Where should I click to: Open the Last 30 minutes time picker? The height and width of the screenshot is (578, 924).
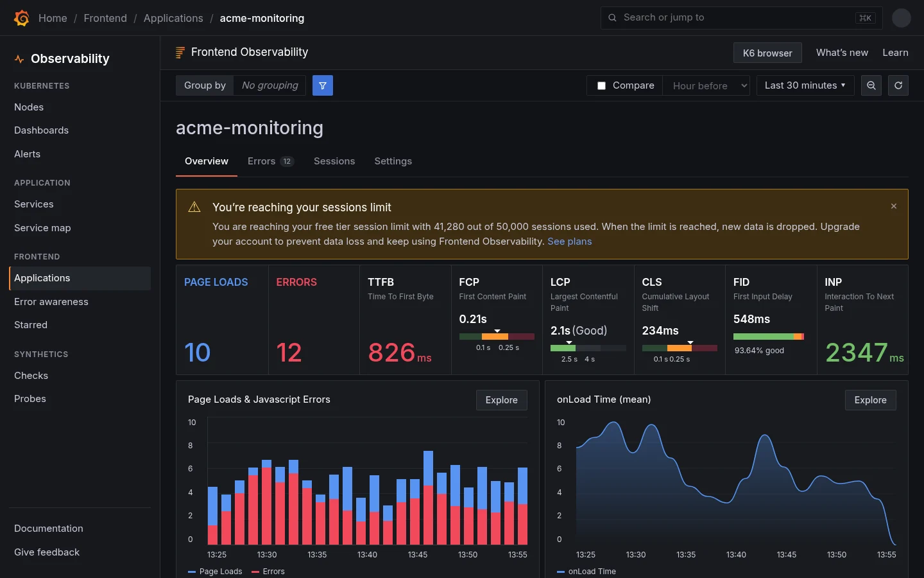pyautogui.click(x=805, y=85)
